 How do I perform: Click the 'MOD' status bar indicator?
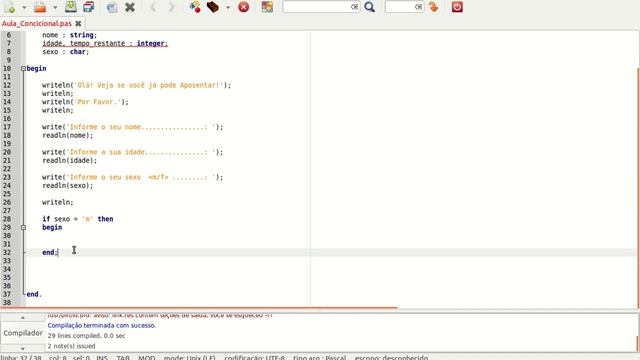click(147, 358)
